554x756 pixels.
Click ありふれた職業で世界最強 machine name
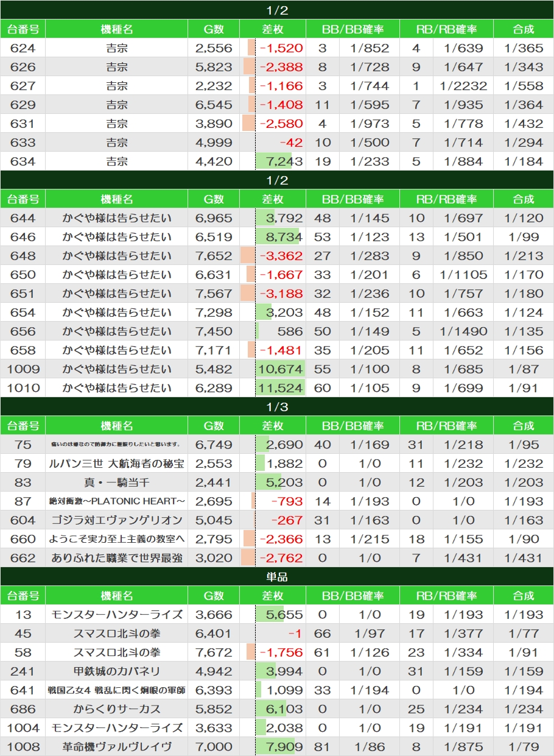click(117, 558)
